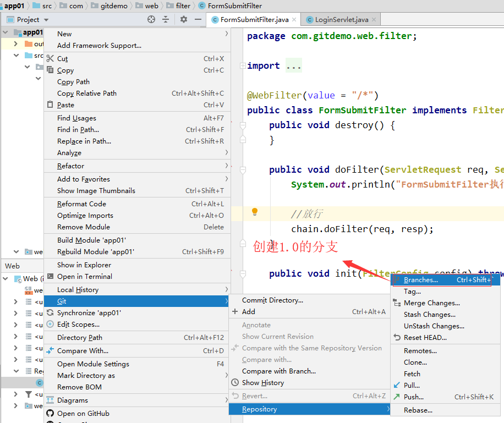Click Open Module Settings
Image resolution: width=504 pixels, height=423 pixels.
137,364
